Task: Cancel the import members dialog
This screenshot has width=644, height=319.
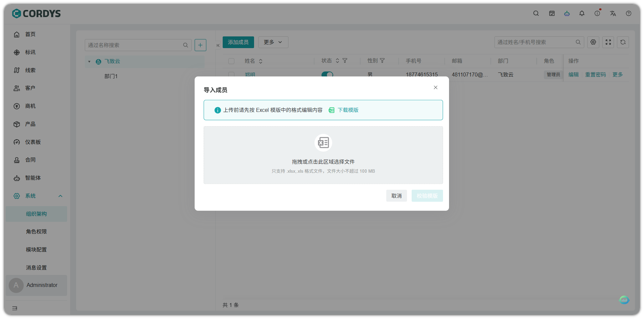Action: [x=396, y=196]
